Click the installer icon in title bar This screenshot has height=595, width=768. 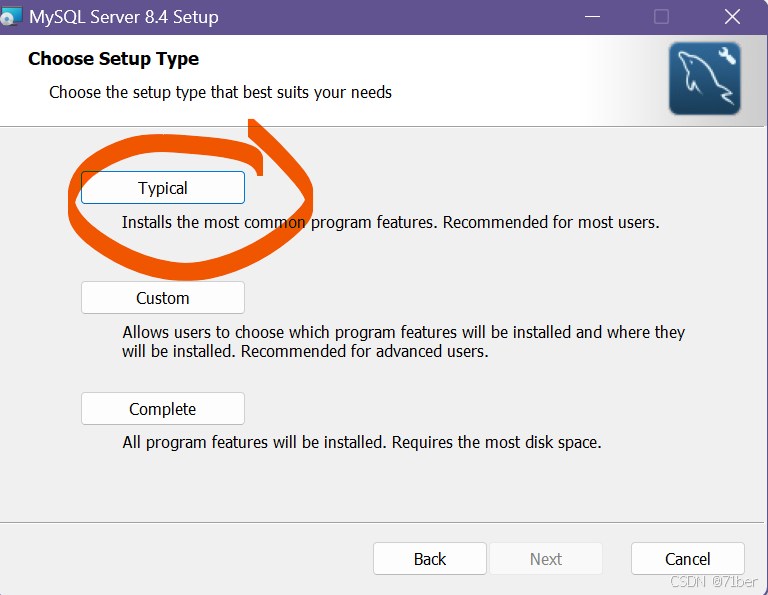coord(11,17)
